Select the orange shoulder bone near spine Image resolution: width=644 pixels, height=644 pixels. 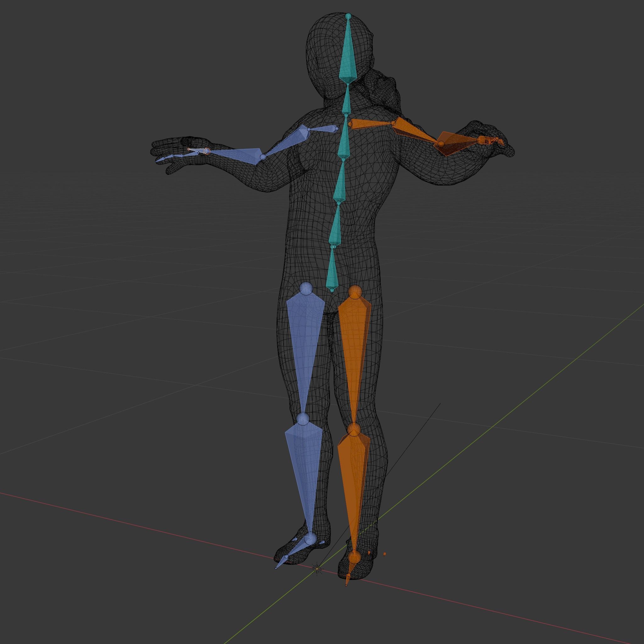(371, 124)
